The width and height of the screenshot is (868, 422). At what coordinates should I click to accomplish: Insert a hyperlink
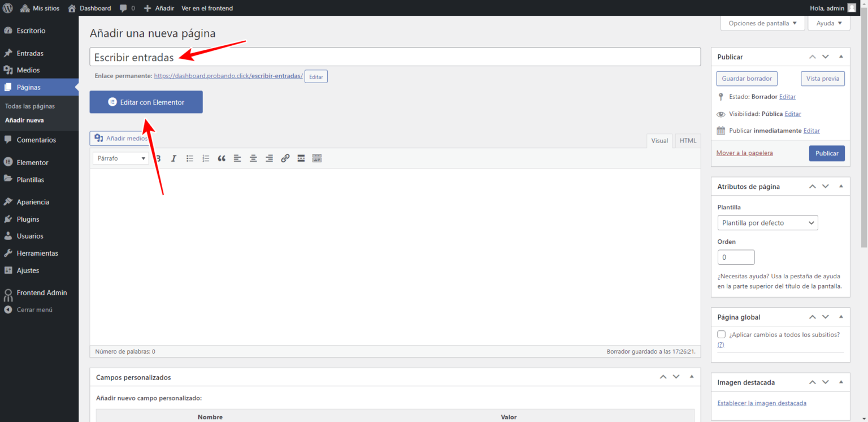[285, 158]
